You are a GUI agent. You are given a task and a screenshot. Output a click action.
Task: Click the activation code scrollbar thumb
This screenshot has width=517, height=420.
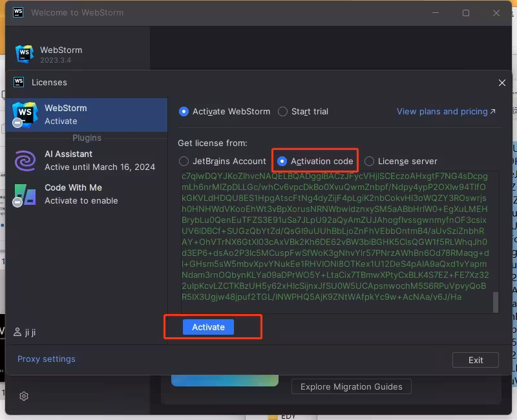click(x=496, y=302)
